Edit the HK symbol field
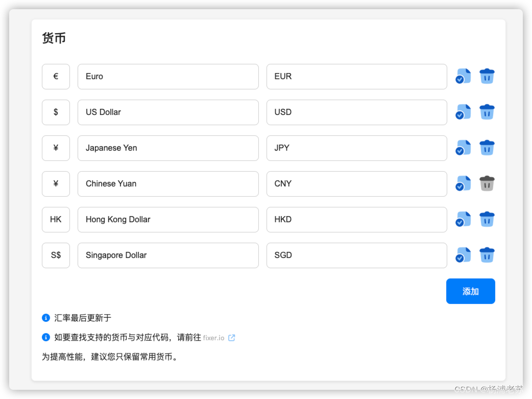 (56, 219)
